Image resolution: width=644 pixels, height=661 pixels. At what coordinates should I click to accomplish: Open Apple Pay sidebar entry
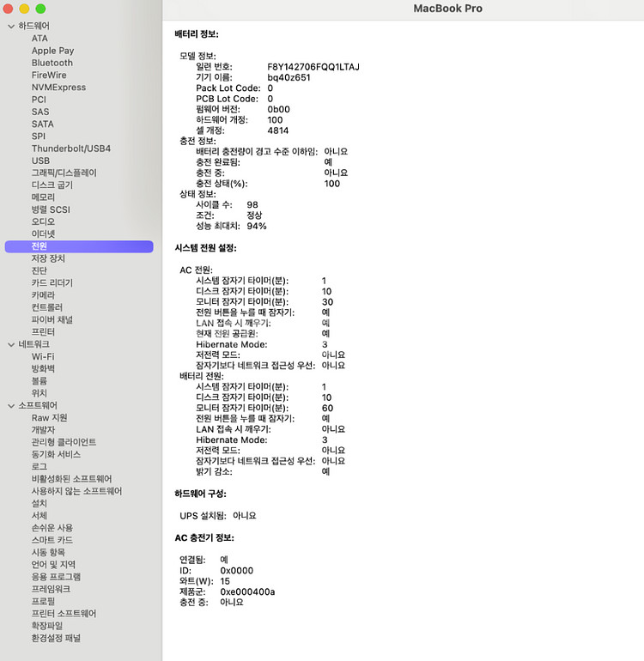point(52,51)
